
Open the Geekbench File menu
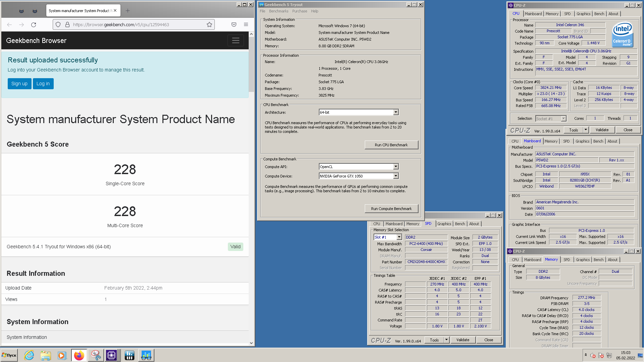pos(262,11)
